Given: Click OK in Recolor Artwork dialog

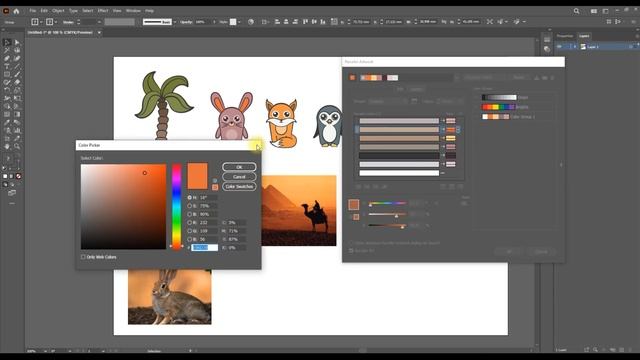Looking at the screenshot, I should pyautogui.click(x=509, y=251).
